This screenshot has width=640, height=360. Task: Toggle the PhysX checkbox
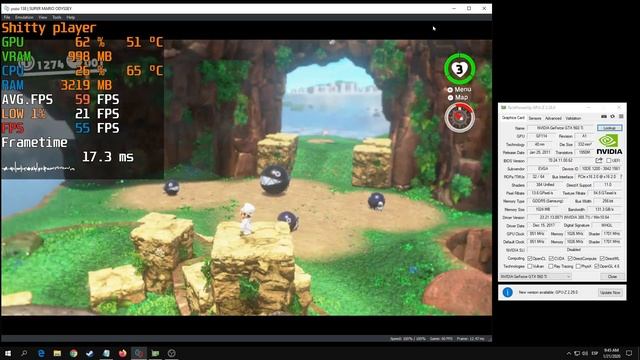click(x=578, y=266)
